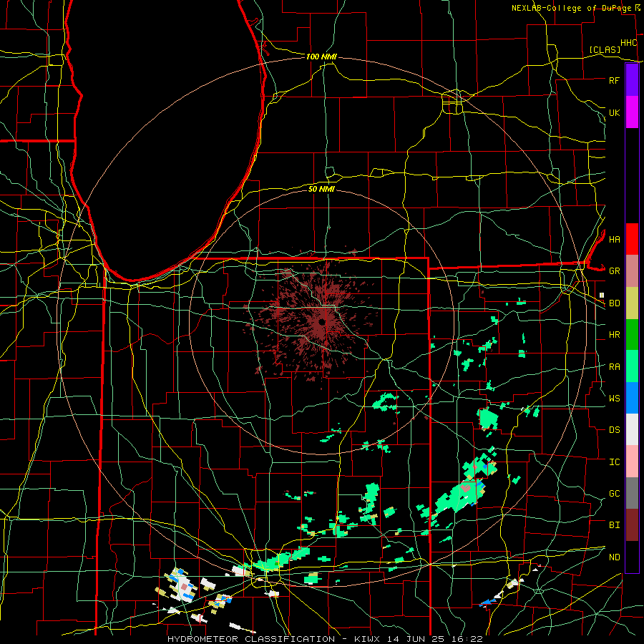Click the "[CLAS]" label above the legend
This screenshot has height=644, width=644.
(605, 49)
